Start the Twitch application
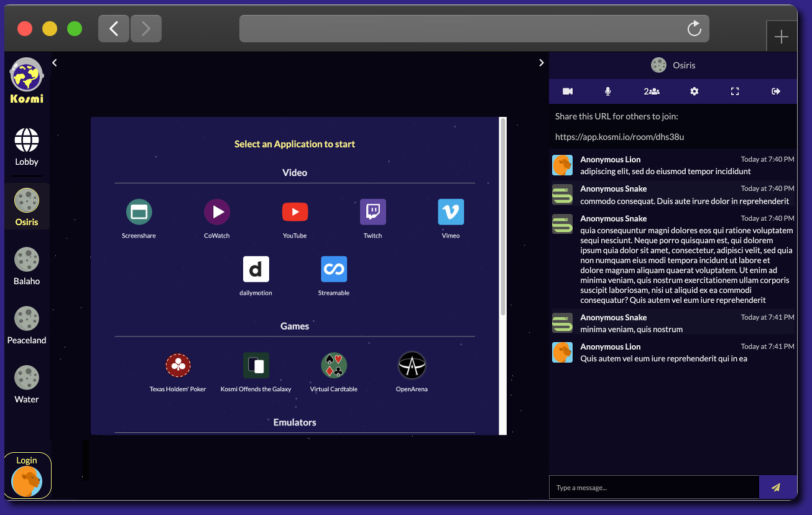Viewport: 812px width, 515px height. 372,213
